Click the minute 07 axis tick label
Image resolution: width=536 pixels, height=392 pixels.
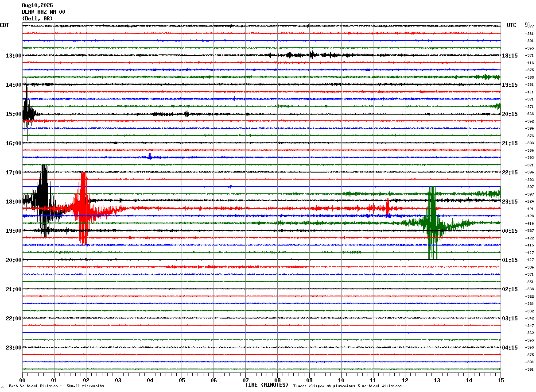pos(245,380)
